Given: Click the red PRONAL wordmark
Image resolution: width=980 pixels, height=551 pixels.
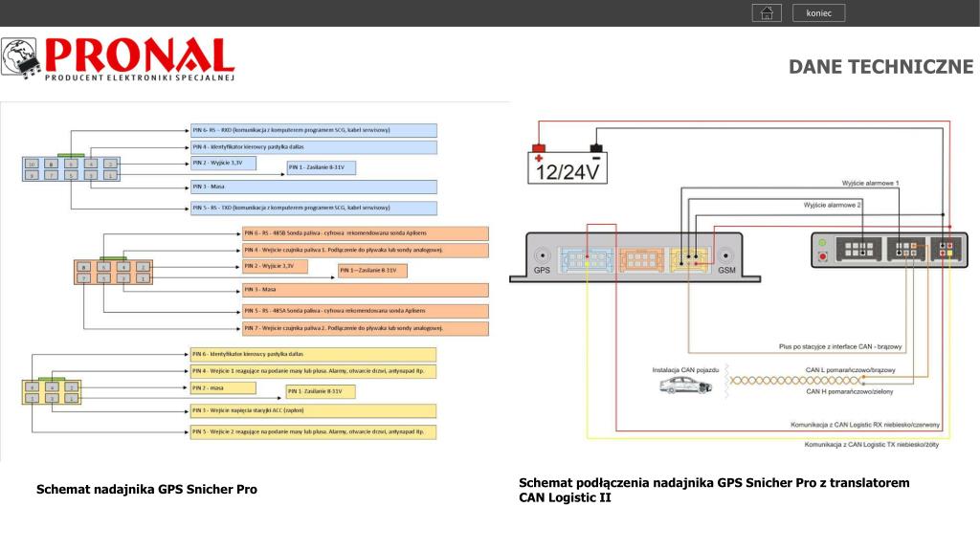Looking at the screenshot, I should point(140,55).
